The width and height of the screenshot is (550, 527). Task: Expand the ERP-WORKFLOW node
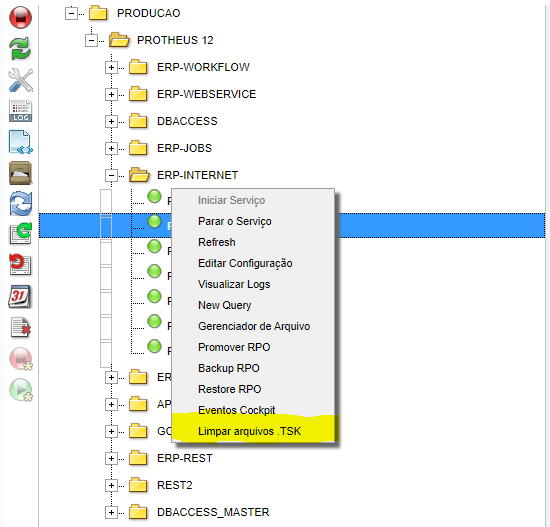[x=111, y=67]
